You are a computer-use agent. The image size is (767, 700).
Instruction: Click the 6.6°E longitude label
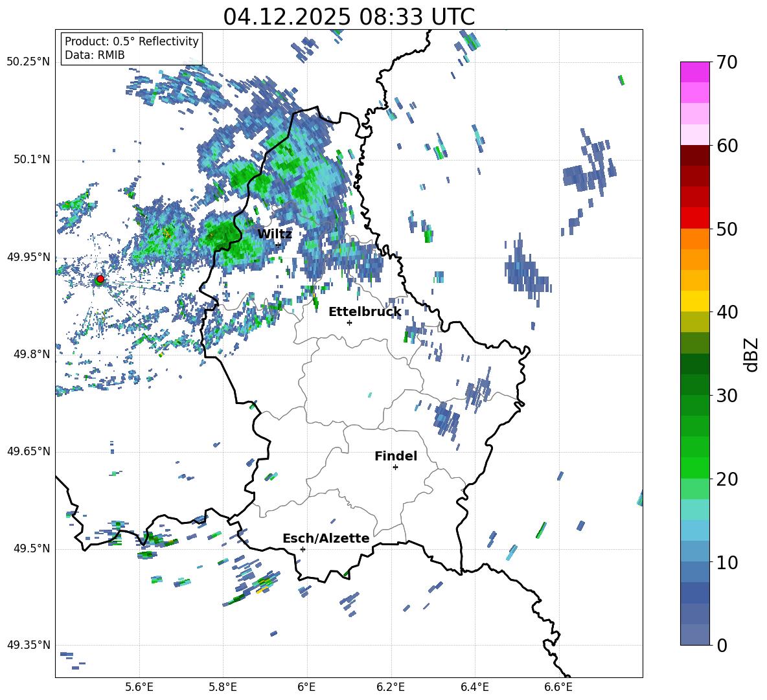pyautogui.click(x=558, y=687)
